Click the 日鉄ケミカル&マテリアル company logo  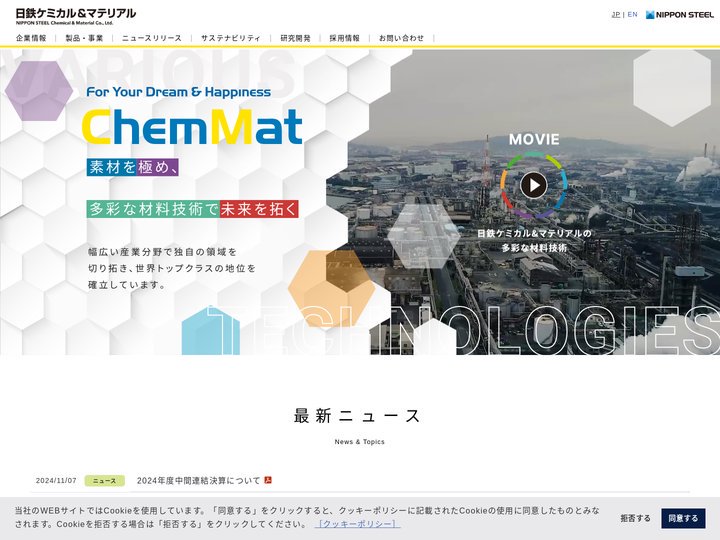(x=76, y=16)
